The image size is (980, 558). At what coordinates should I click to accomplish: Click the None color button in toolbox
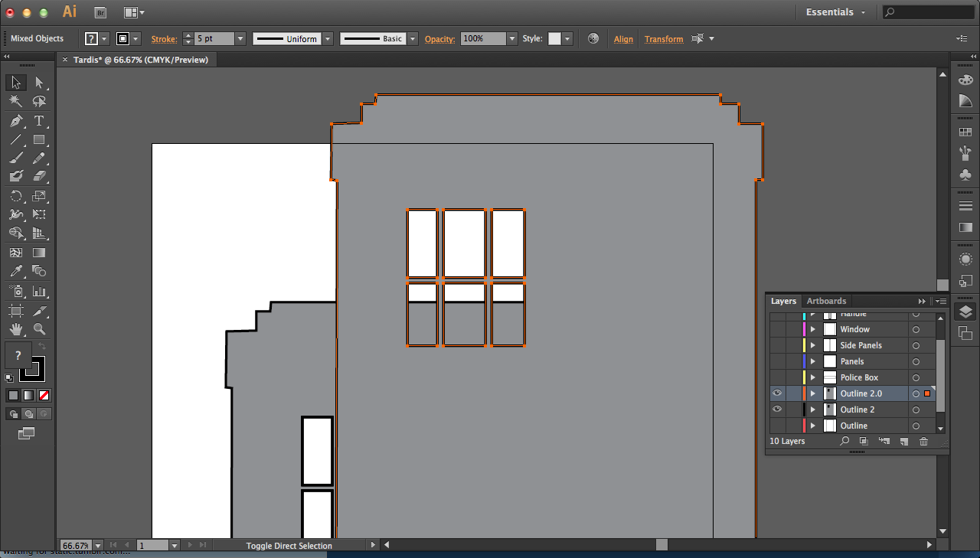click(44, 395)
